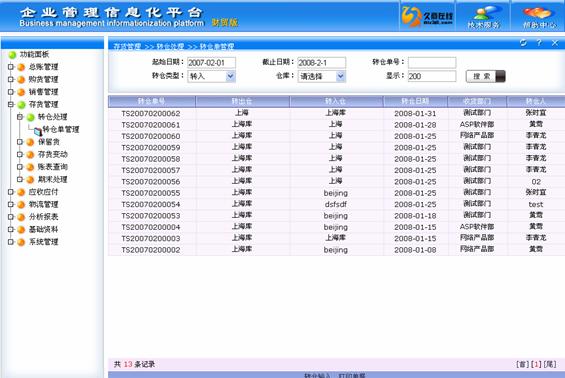
Task: Click the orange ball icon beside 保留货
Action: pyautogui.click(x=31, y=142)
